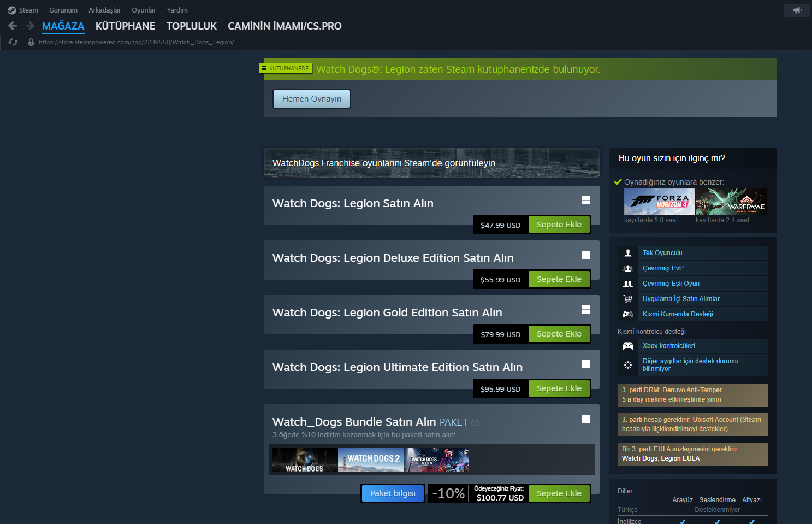The width and height of the screenshot is (812, 524).
Task: View WatchDogs Franchise games banner
Action: [432, 163]
